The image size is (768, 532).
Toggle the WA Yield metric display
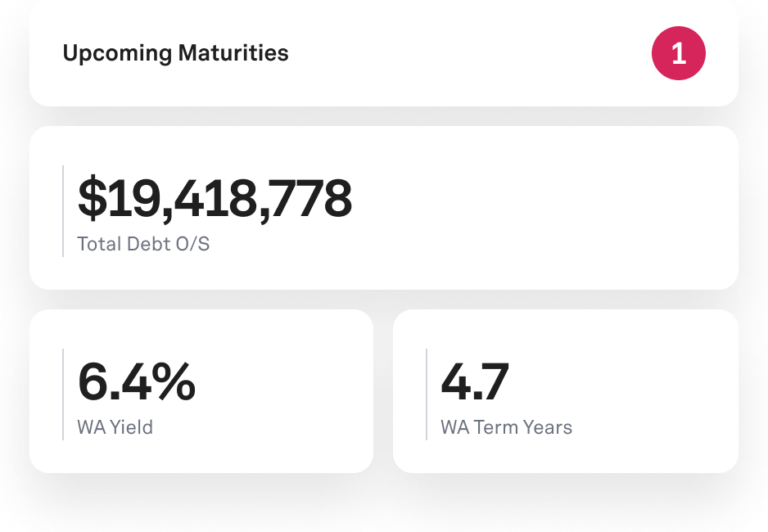coord(201,390)
